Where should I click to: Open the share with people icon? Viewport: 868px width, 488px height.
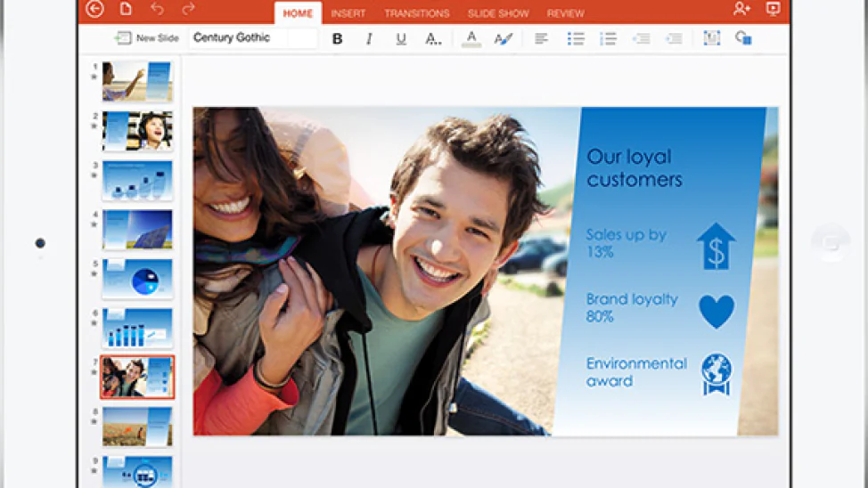[x=741, y=9]
